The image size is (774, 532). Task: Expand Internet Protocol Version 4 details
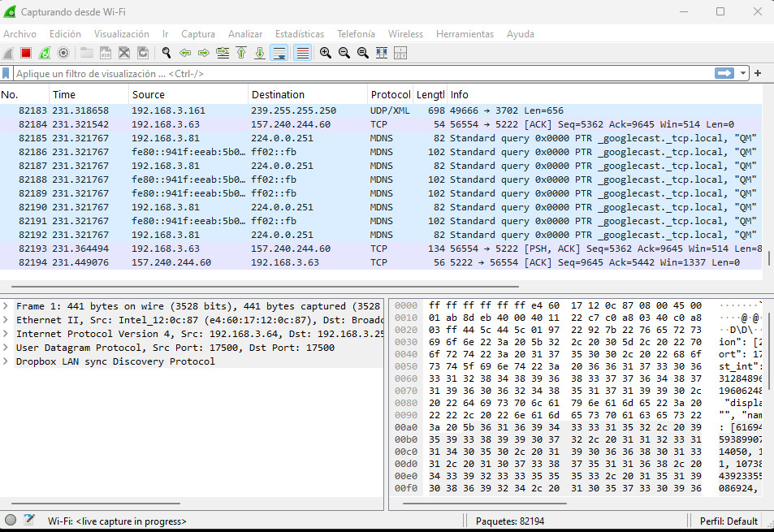(x=6, y=334)
